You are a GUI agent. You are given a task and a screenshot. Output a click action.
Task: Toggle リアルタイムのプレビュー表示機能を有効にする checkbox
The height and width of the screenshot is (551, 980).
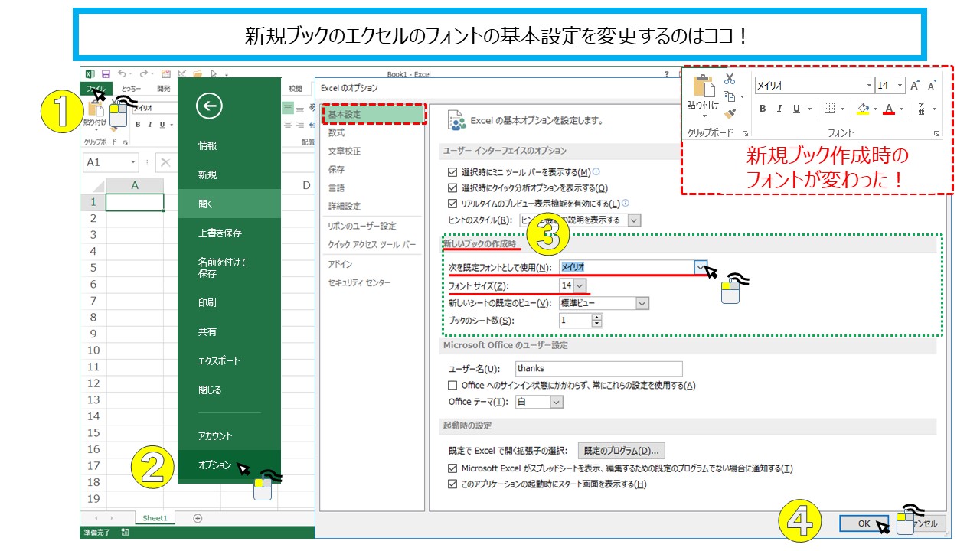pos(452,204)
